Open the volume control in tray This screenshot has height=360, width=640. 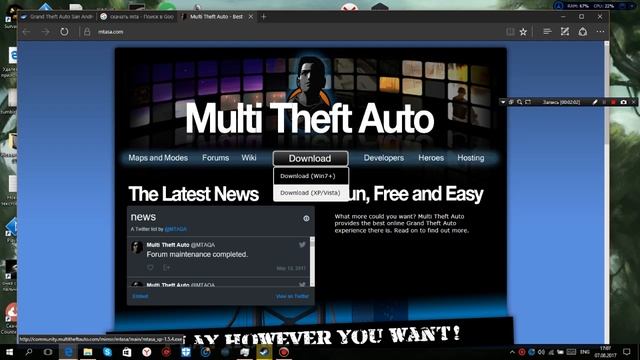tap(541, 352)
